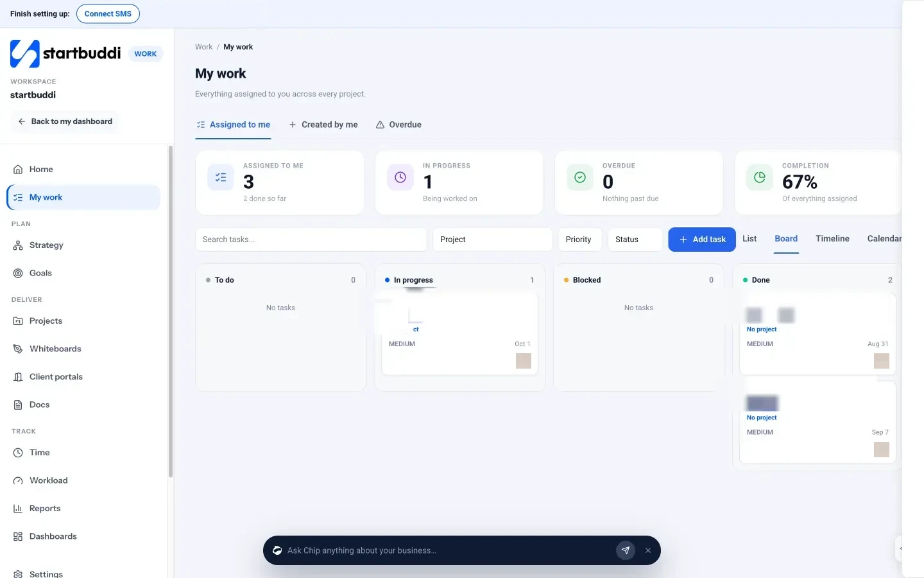
Task: Focus the Search tasks field
Action: click(x=311, y=240)
